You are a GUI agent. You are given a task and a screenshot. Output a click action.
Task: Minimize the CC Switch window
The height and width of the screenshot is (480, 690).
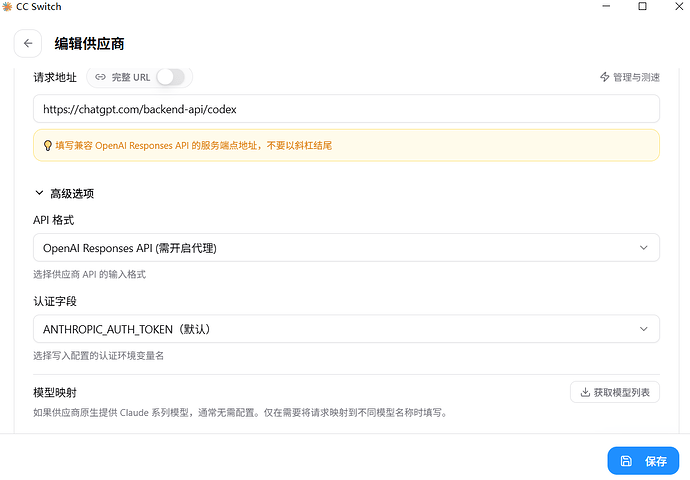[606, 6]
